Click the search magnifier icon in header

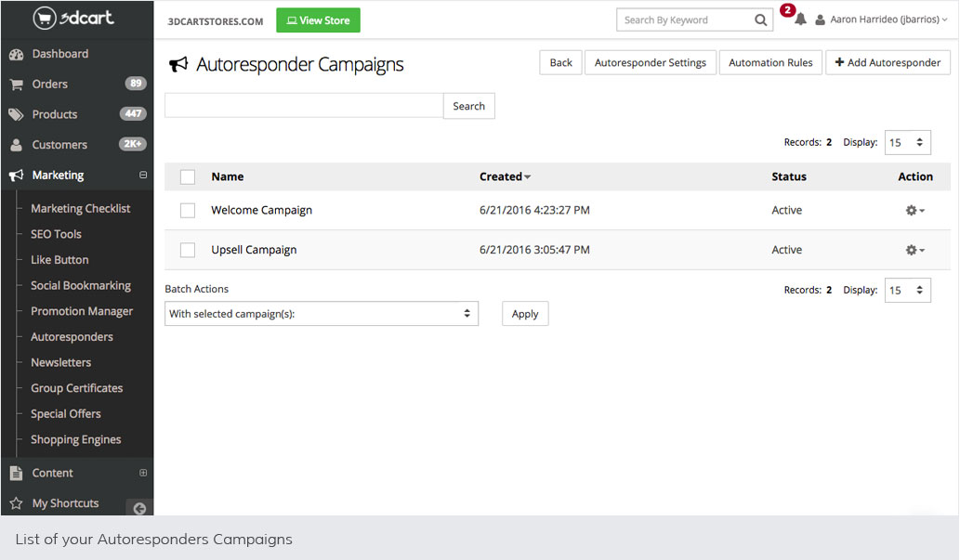[x=761, y=20]
